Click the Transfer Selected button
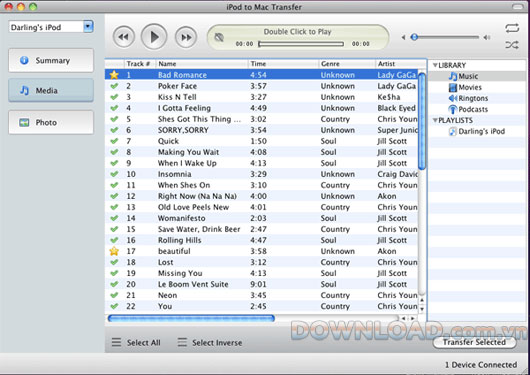The image size is (530, 375). click(x=474, y=342)
